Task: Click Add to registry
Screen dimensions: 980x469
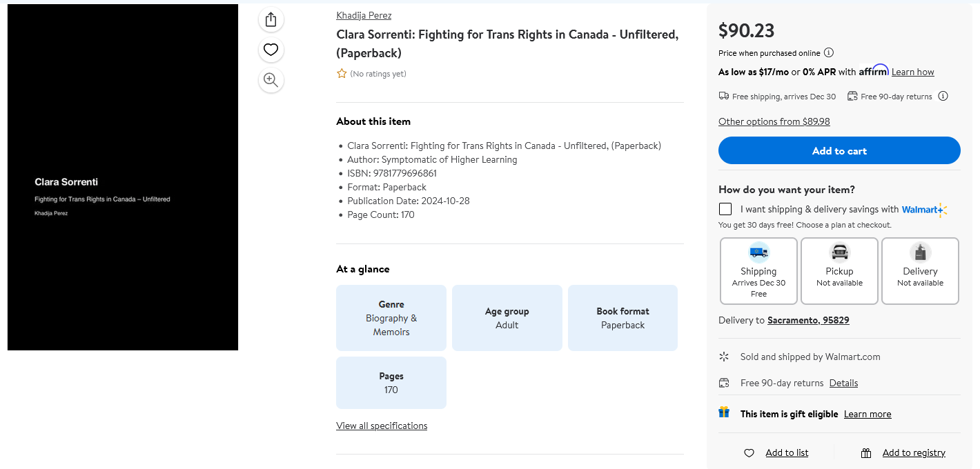Action: 913,453
